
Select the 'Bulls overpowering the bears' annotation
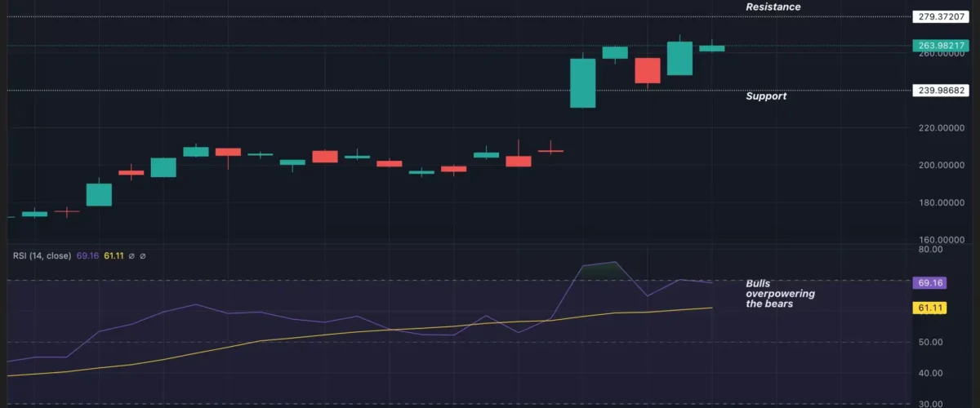click(x=780, y=294)
